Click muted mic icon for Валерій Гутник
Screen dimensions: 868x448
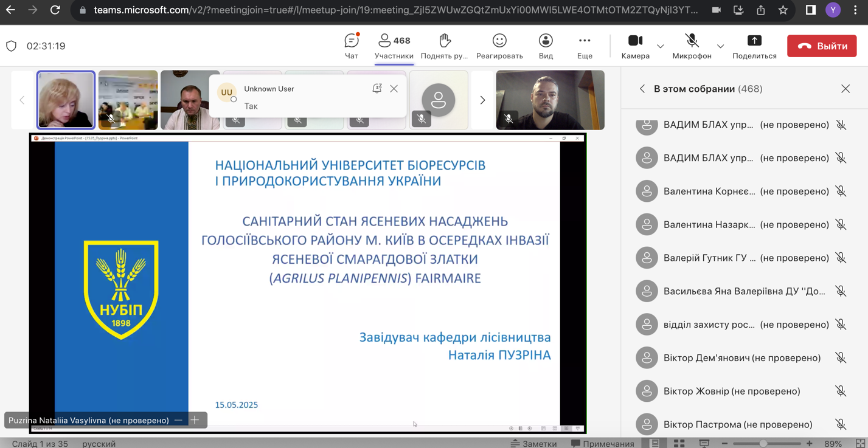(841, 258)
